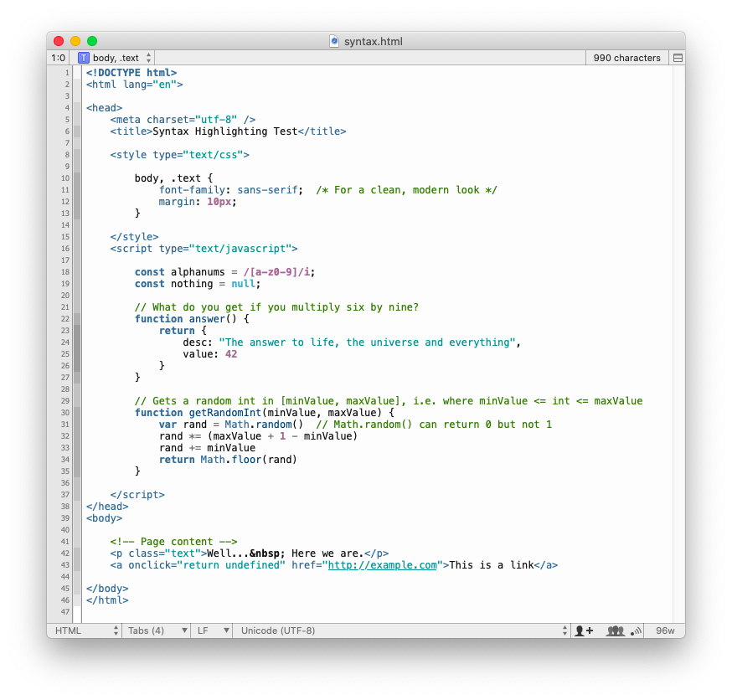Click the http://example.com link

383,565
